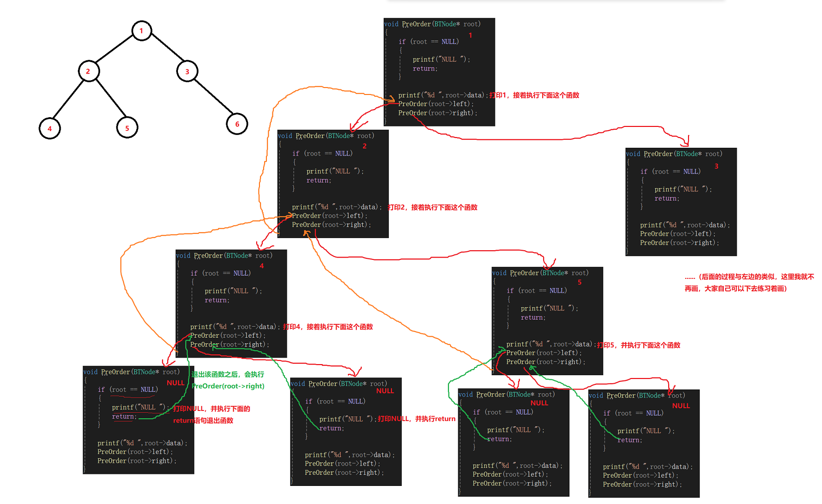
Task: Click 'PreOrder(root->left);' in code box 5
Action: (544, 353)
